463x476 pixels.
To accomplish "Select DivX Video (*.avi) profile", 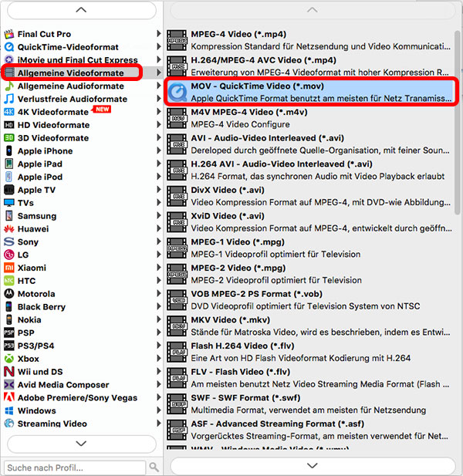I will 309,196.
